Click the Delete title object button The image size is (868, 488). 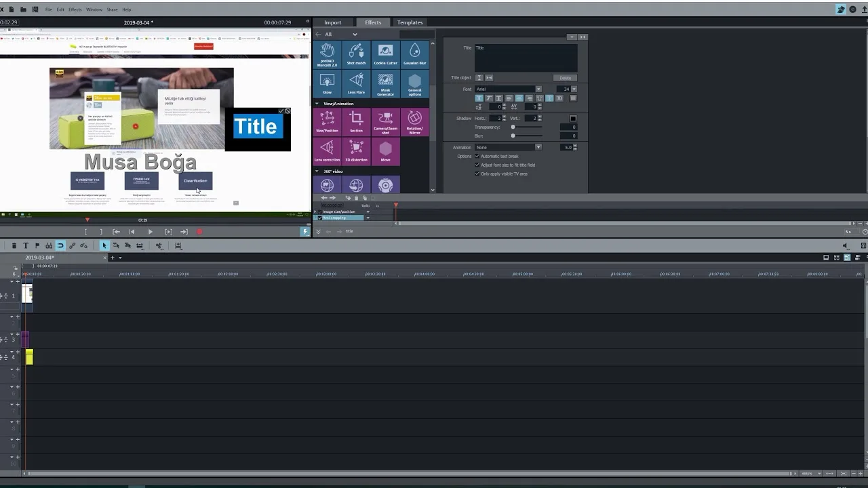click(565, 78)
